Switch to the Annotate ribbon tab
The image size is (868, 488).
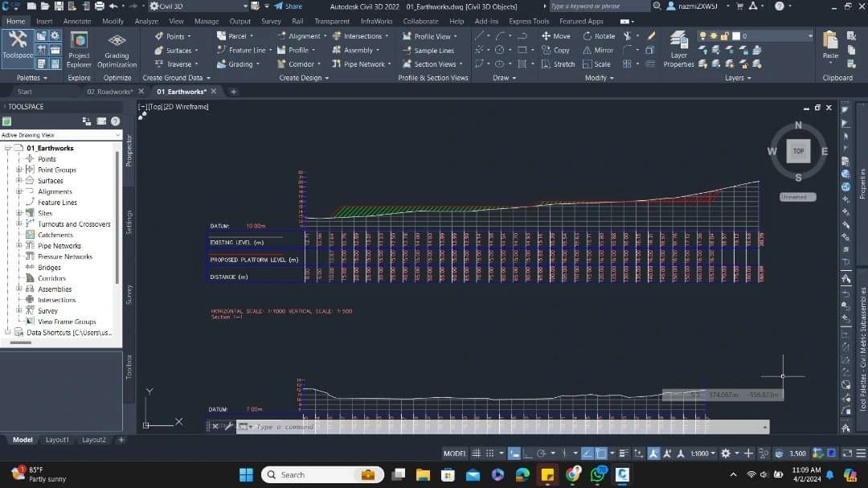78,20
